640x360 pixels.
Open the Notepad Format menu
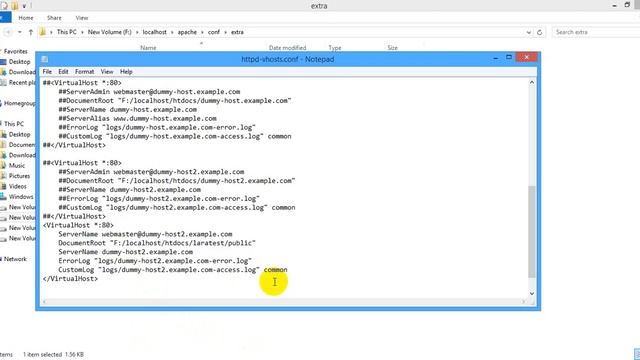[84, 71]
